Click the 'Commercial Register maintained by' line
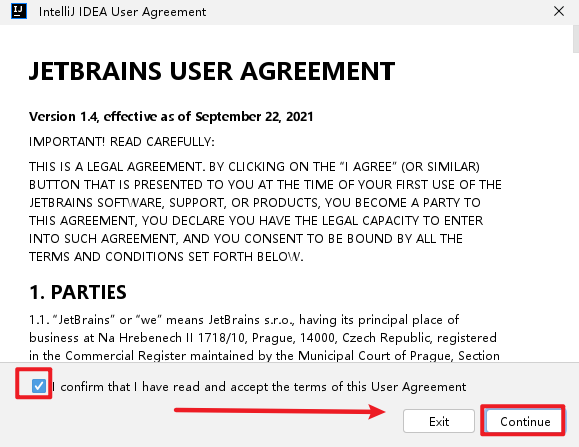The height and width of the screenshot is (447, 579). (264, 355)
